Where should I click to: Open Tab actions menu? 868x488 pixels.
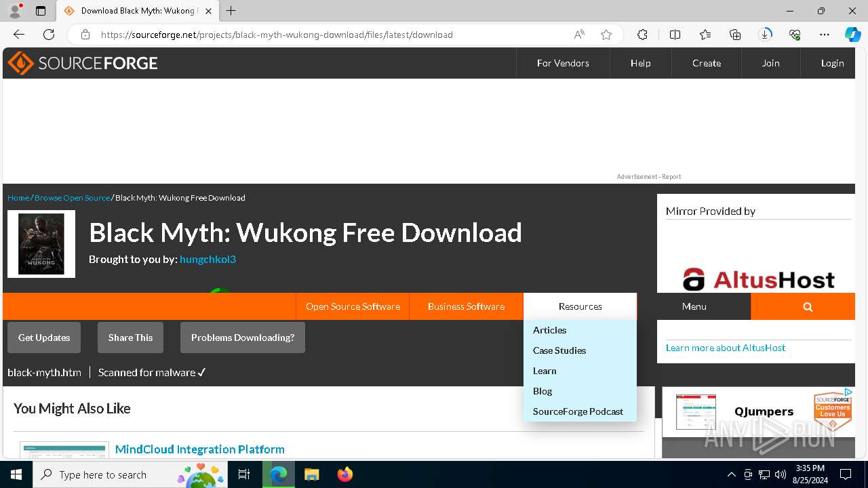tap(41, 11)
